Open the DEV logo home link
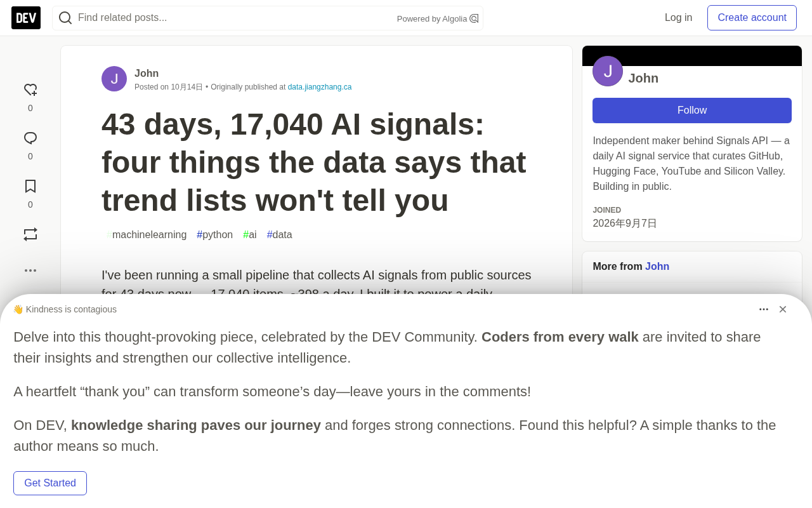The height and width of the screenshot is (508, 812). pyautogui.click(x=26, y=18)
